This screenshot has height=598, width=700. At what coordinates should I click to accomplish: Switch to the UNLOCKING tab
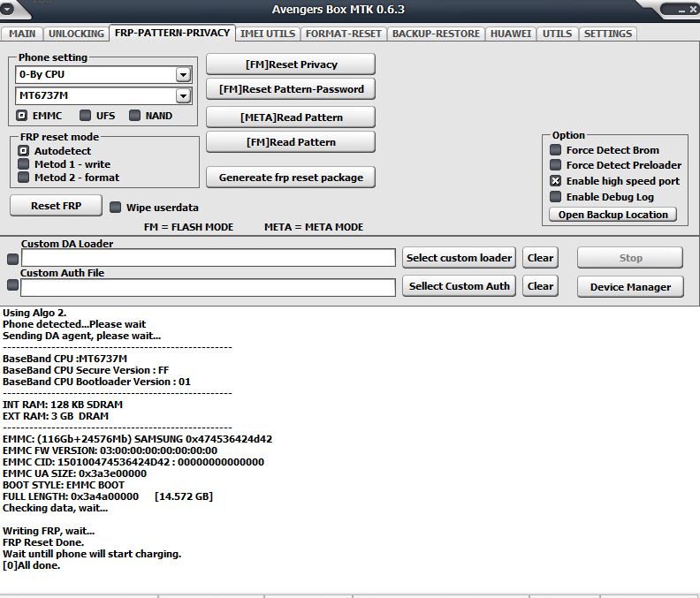(x=76, y=34)
